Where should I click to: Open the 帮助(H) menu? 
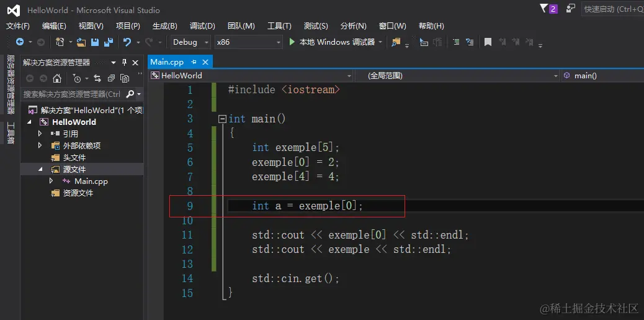(431, 26)
